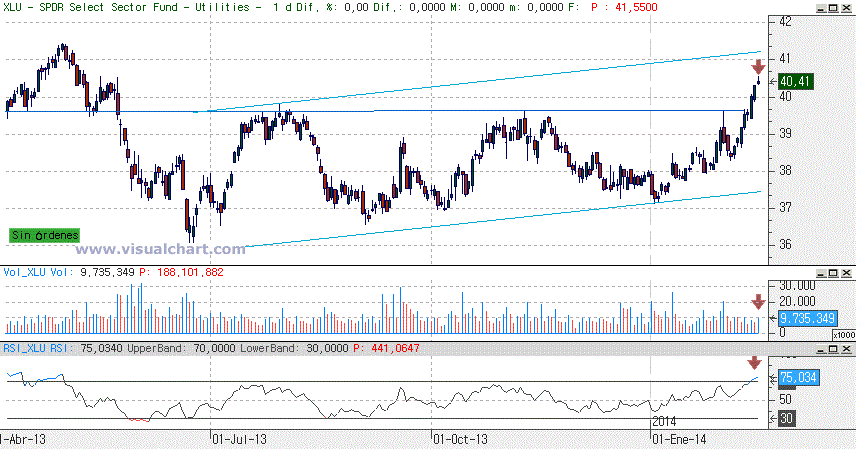This screenshot has width=856, height=449.
Task: Click the '01-Oct-13' date label
Action: (x=460, y=439)
